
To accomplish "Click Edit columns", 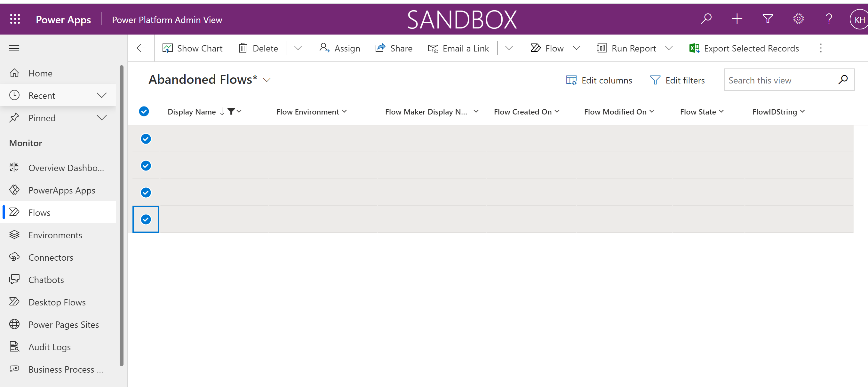I will click(x=599, y=80).
